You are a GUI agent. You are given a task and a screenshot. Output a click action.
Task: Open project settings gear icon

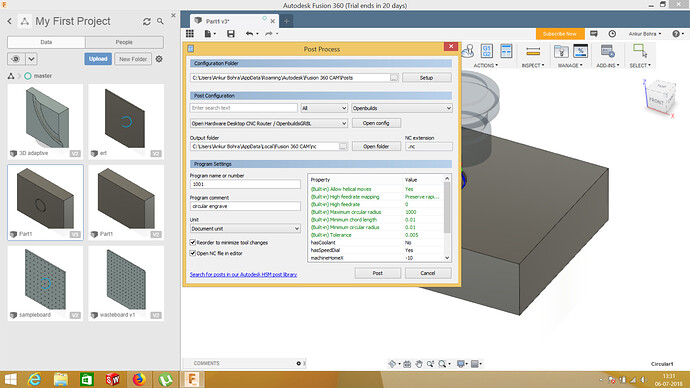tap(159, 59)
